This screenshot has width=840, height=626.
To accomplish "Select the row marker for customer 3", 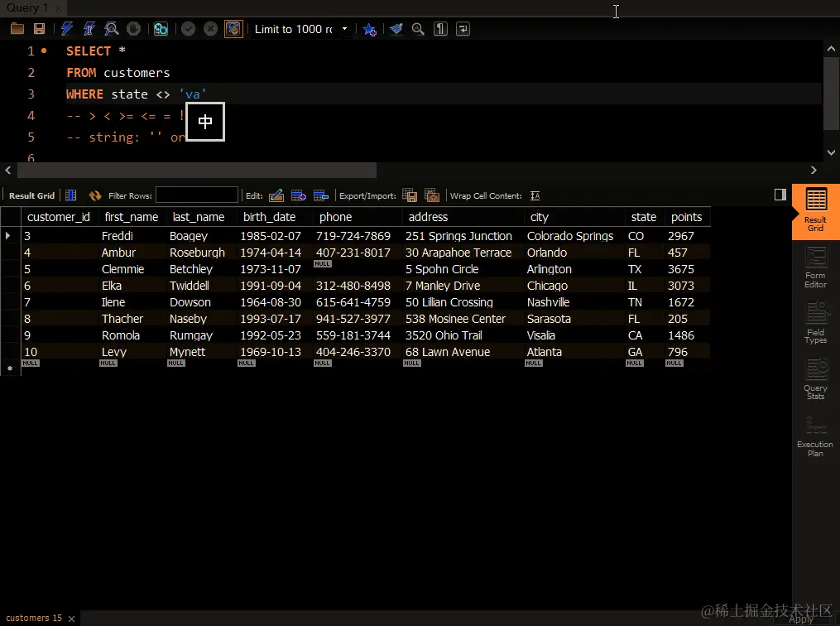I will coord(8,235).
